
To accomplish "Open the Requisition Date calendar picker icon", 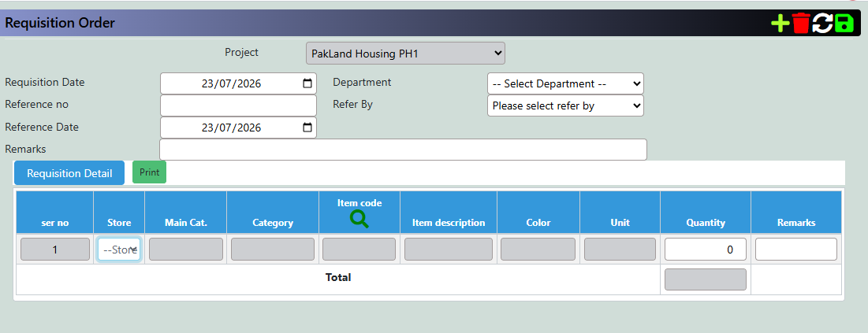I will pos(307,83).
